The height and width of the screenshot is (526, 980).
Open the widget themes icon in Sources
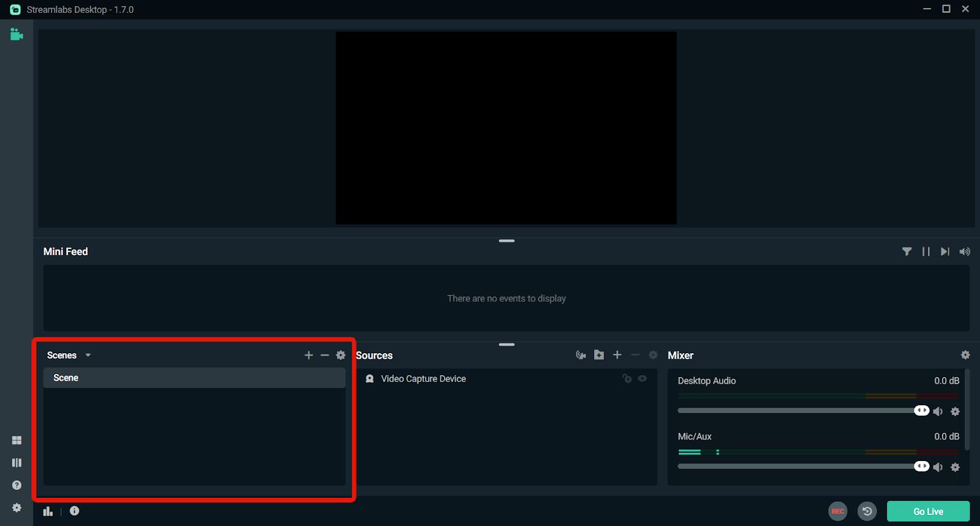pos(581,355)
